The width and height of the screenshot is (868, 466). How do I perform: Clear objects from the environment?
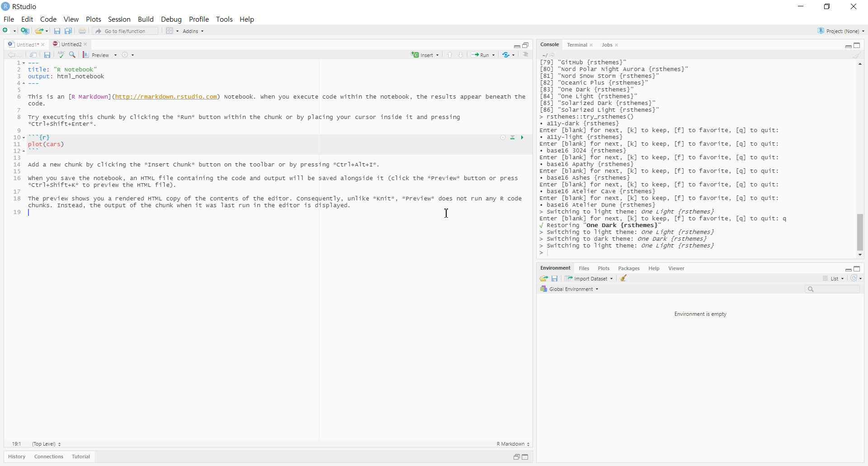pyautogui.click(x=624, y=278)
